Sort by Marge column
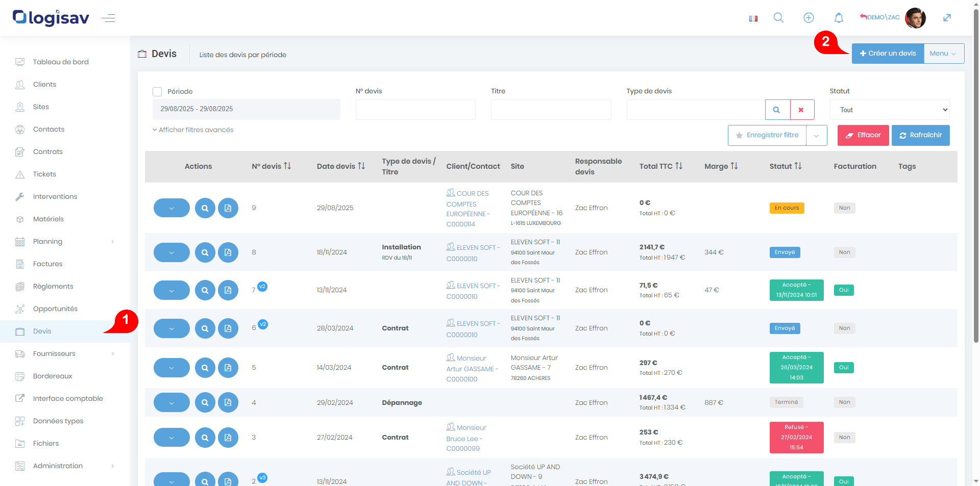980x486 pixels. coord(721,166)
